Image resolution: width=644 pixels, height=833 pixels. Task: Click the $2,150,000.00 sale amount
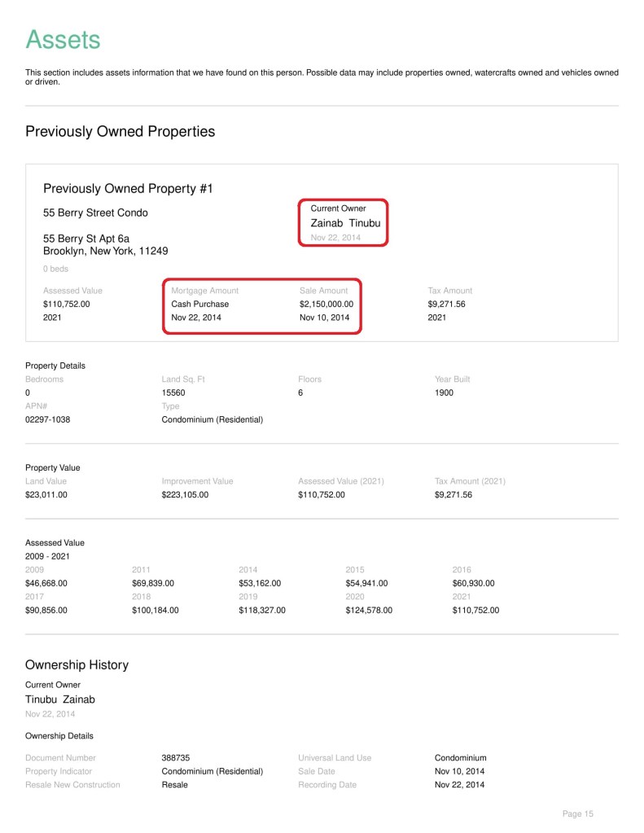click(326, 304)
